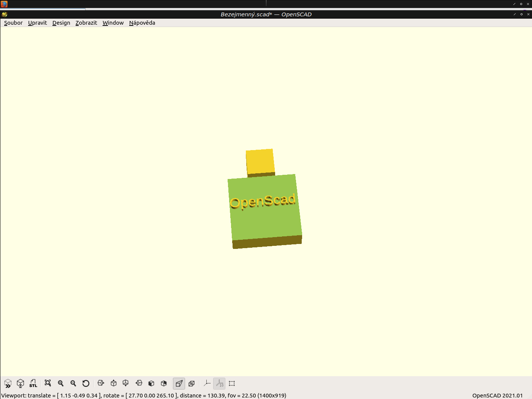The height and width of the screenshot is (399, 532).
Task: Click the green OpenScad plate in the viewport
Action: 266,222
